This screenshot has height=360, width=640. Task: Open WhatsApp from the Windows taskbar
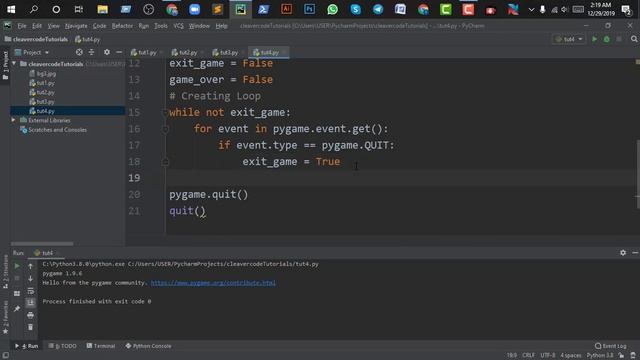click(x=332, y=9)
